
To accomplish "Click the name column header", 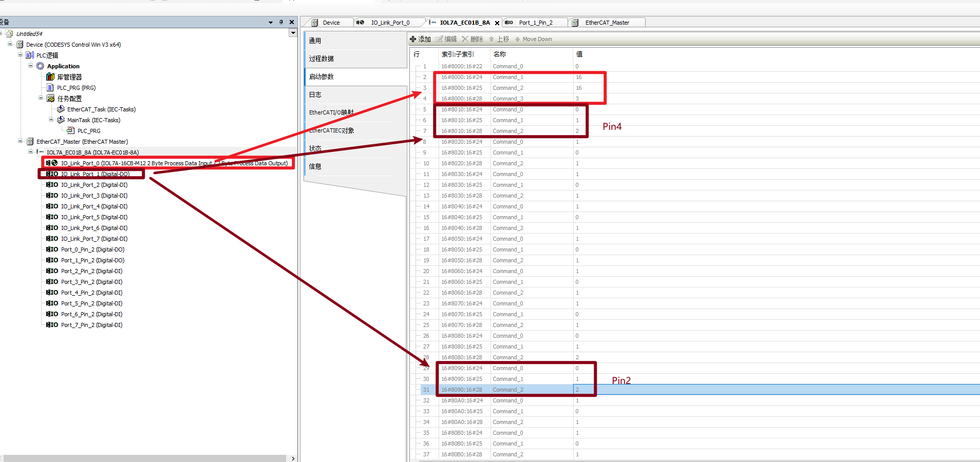I will [x=532, y=54].
